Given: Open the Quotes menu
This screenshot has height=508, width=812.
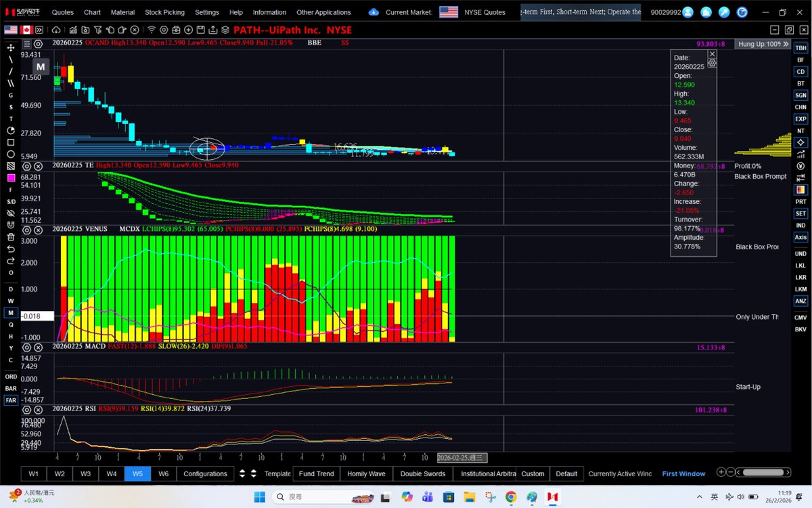Looking at the screenshot, I should click(63, 12).
